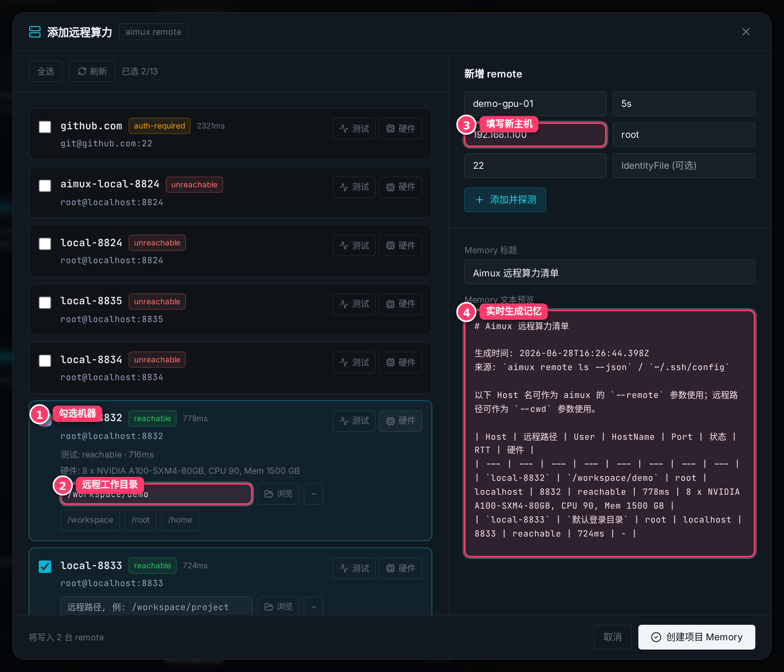Choose the /root path suggestion chip

[x=141, y=520]
